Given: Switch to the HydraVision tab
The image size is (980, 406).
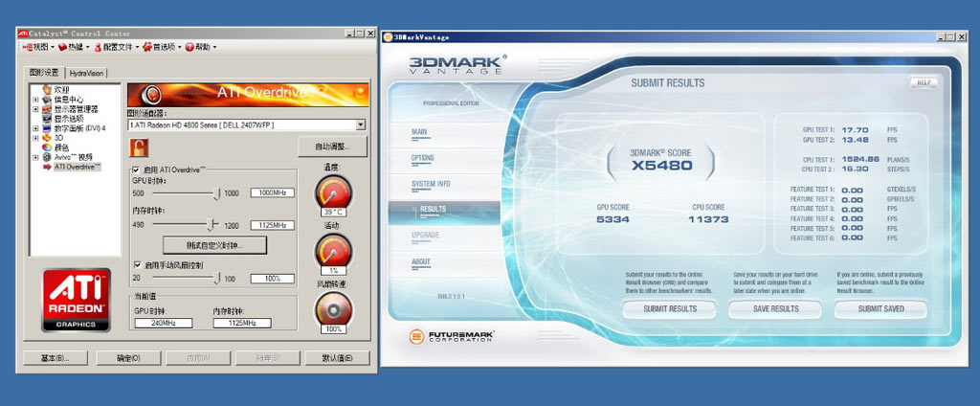Looking at the screenshot, I should [86, 73].
